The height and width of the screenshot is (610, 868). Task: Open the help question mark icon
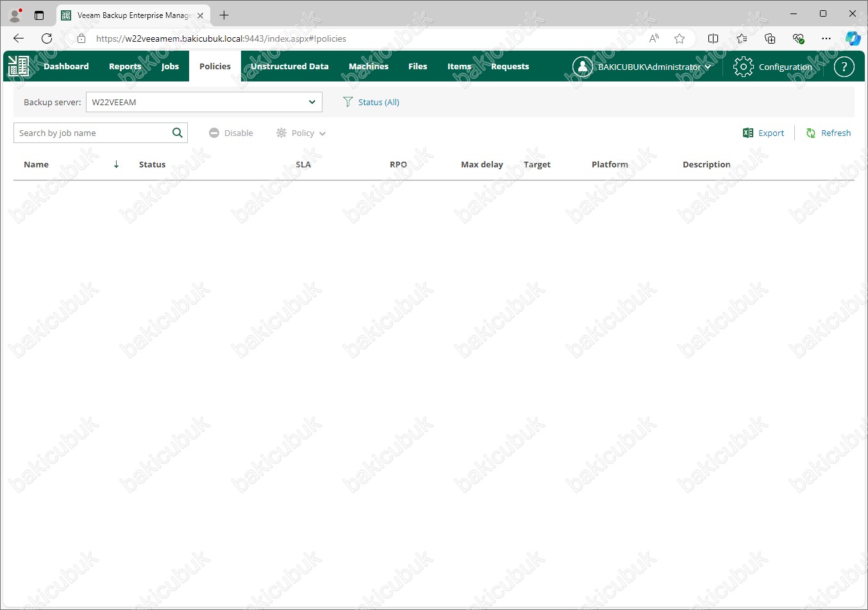coord(844,67)
